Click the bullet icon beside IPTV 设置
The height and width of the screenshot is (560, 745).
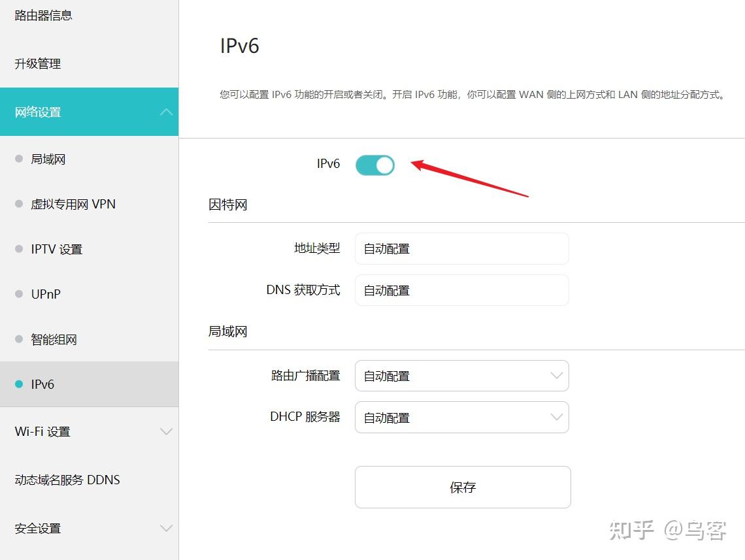point(18,249)
